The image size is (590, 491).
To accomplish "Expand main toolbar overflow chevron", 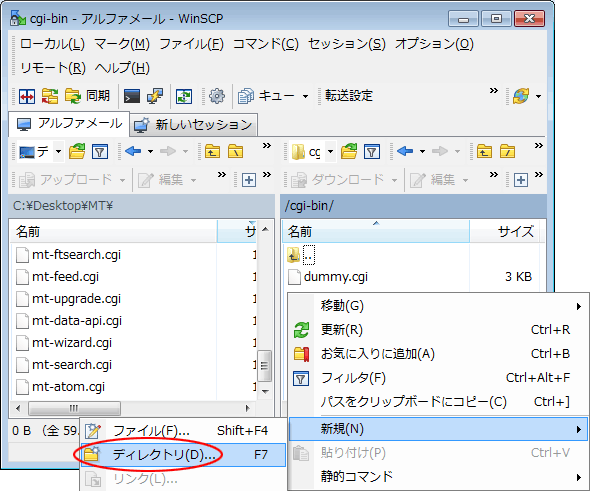I will pos(494,91).
